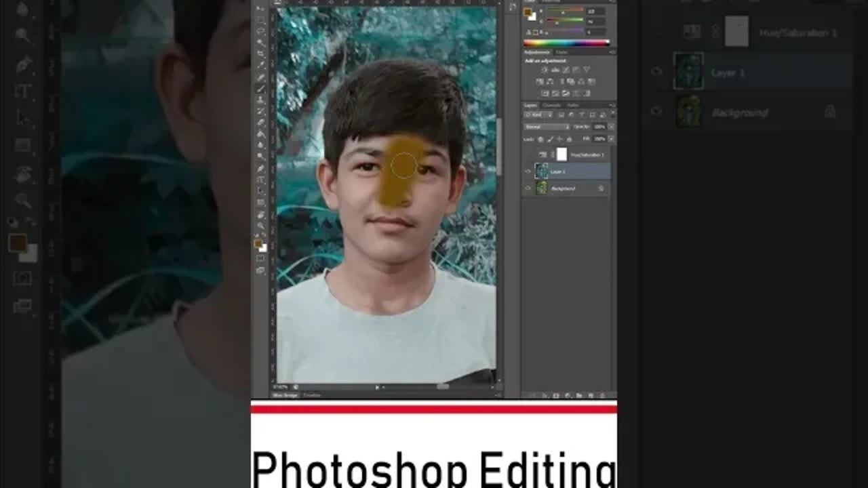Screen dimensions: 868x488
Task: Toggle Quick Mask mode icon
Action: click(x=260, y=258)
